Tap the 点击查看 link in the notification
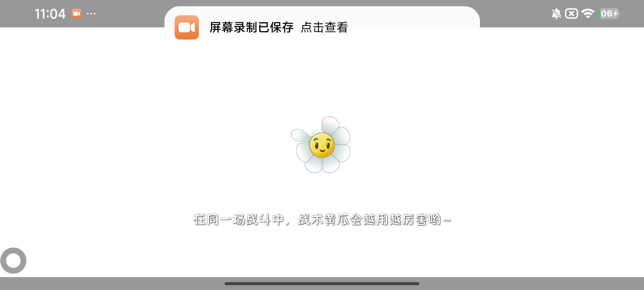The width and height of the screenshot is (644, 290). click(x=324, y=27)
